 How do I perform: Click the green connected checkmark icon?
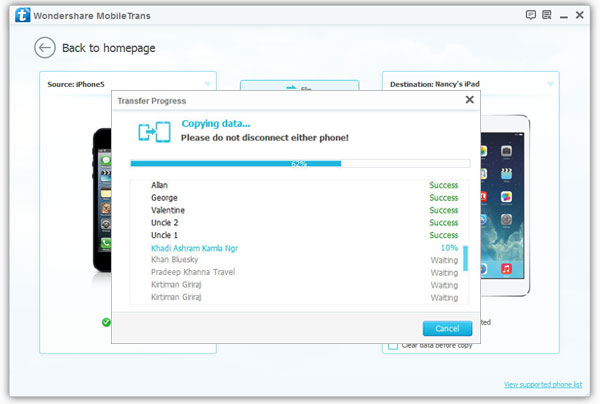click(106, 322)
